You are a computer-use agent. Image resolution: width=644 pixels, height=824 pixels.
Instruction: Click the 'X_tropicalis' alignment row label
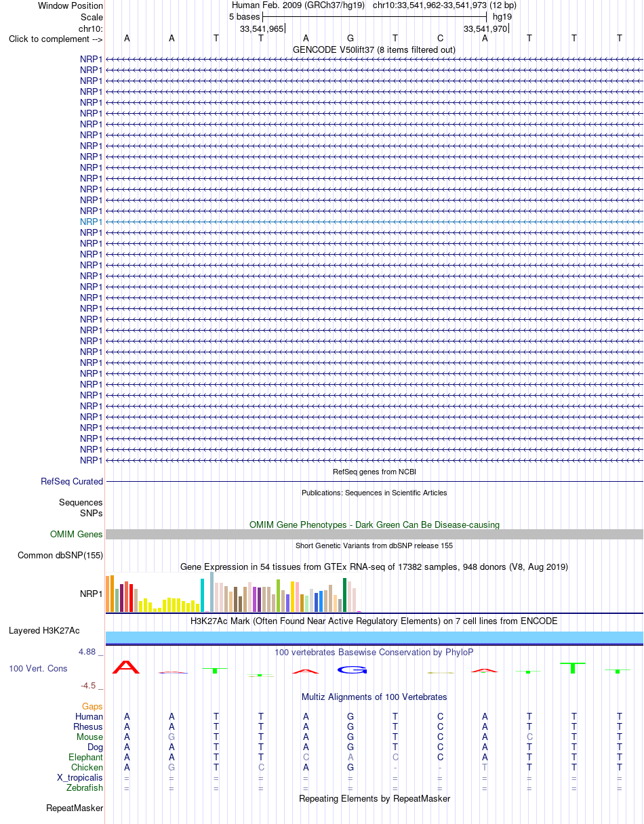click(81, 778)
